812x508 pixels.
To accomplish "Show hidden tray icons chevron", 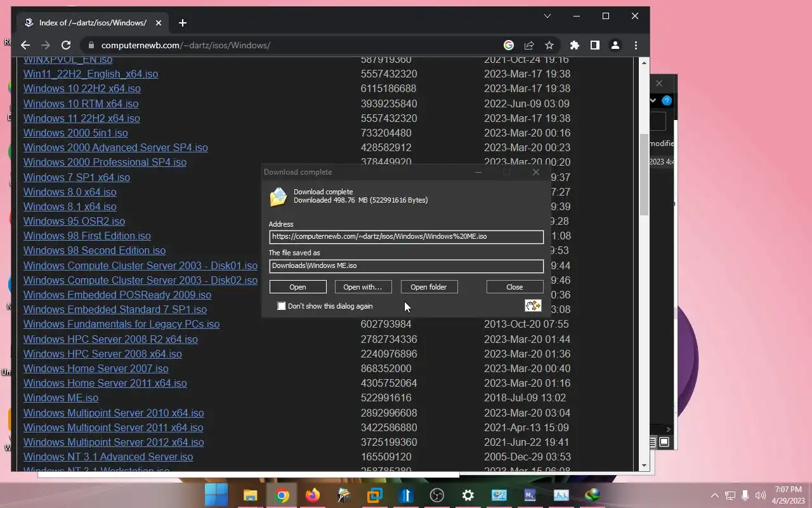I will [x=714, y=495].
